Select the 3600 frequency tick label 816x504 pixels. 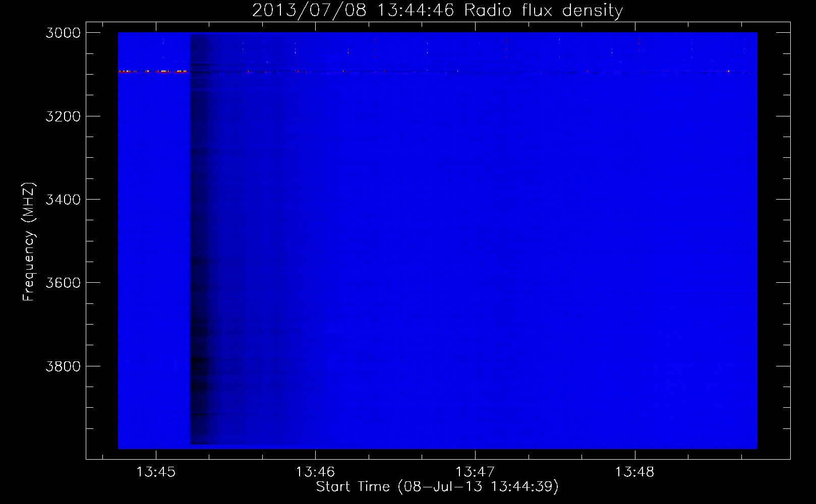pyautogui.click(x=63, y=283)
